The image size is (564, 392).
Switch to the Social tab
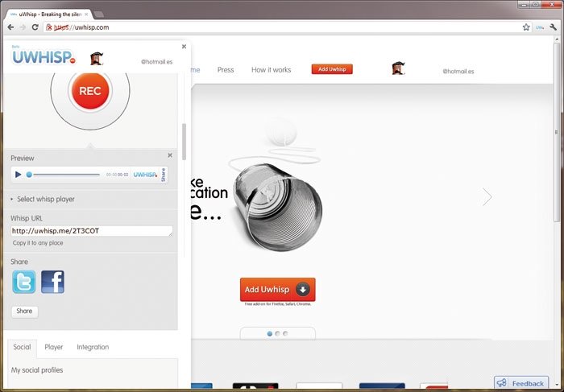point(22,347)
